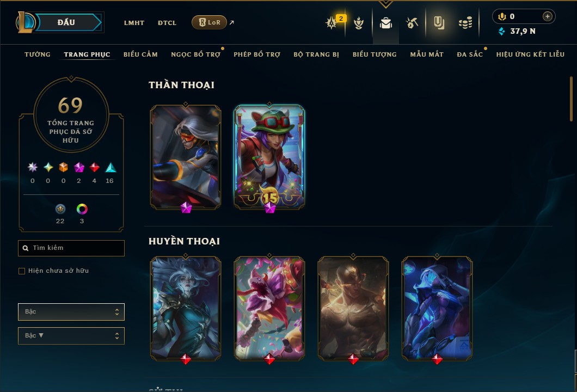
Task: Click the League of Legends logo icon
Action: tap(25, 22)
